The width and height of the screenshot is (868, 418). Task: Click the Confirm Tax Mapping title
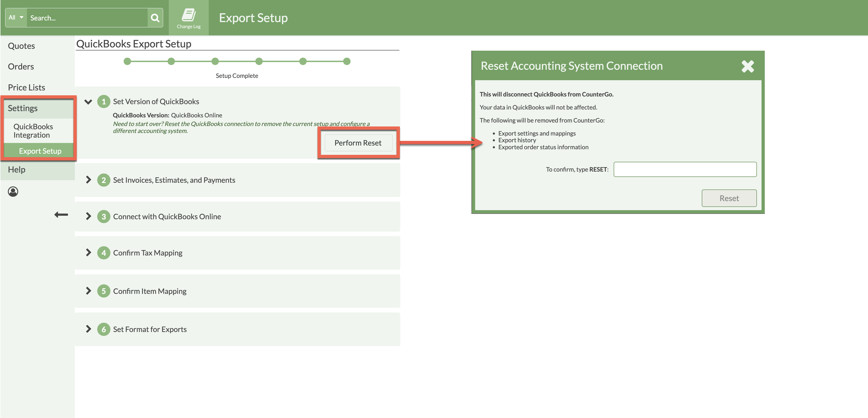[148, 253]
